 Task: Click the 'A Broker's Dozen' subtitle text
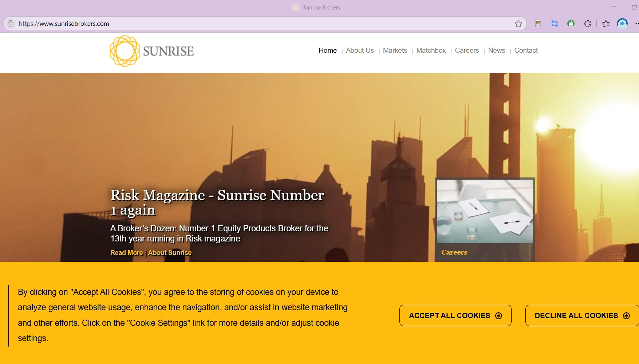(219, 233)
